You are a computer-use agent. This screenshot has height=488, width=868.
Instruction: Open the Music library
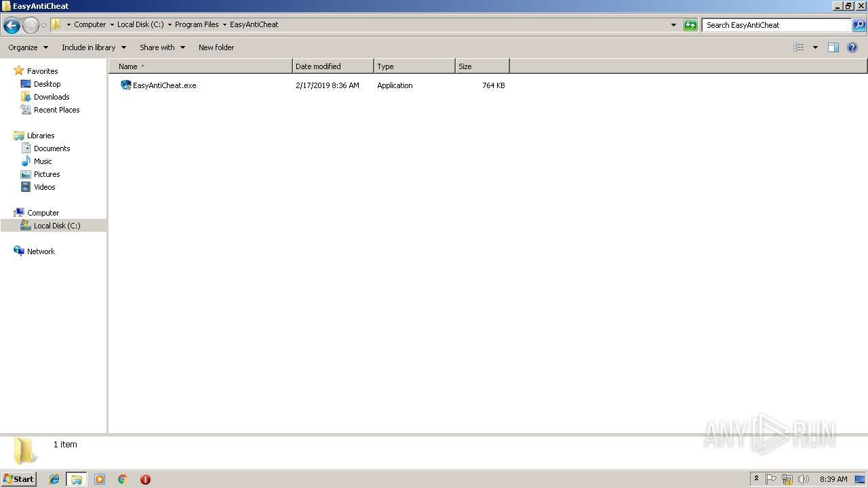[43, 161]
